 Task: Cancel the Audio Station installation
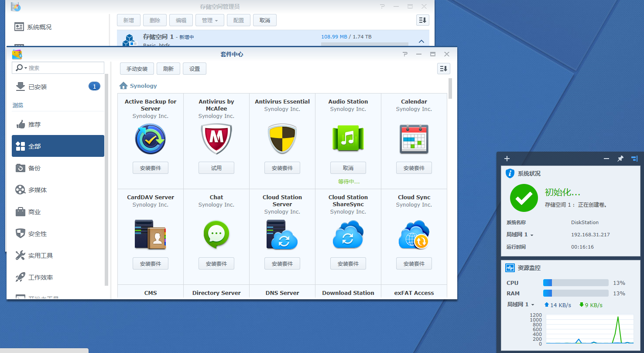(348, 167)
